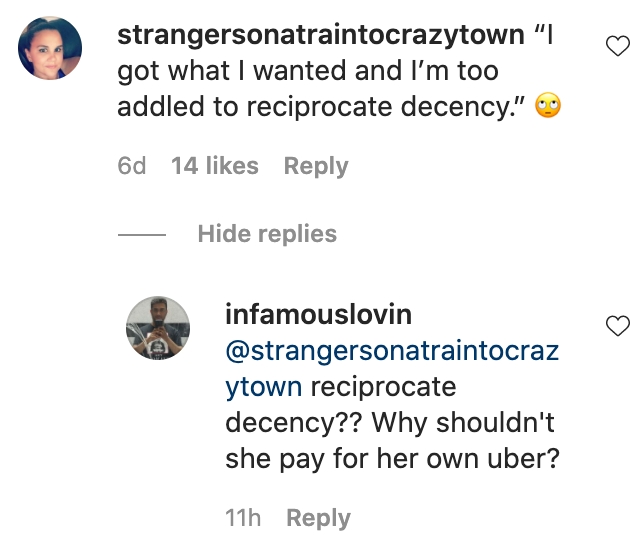The image size is (642, 542).
Task: Click the eye-roll emoji in the comment
Action: pyautogui.click(x=548, y=107)
